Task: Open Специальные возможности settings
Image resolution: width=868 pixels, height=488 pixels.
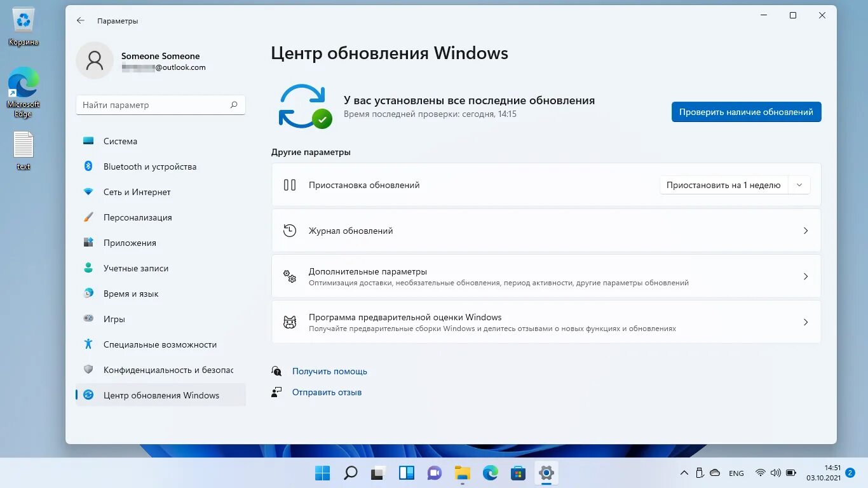Action: click(160, 344)
